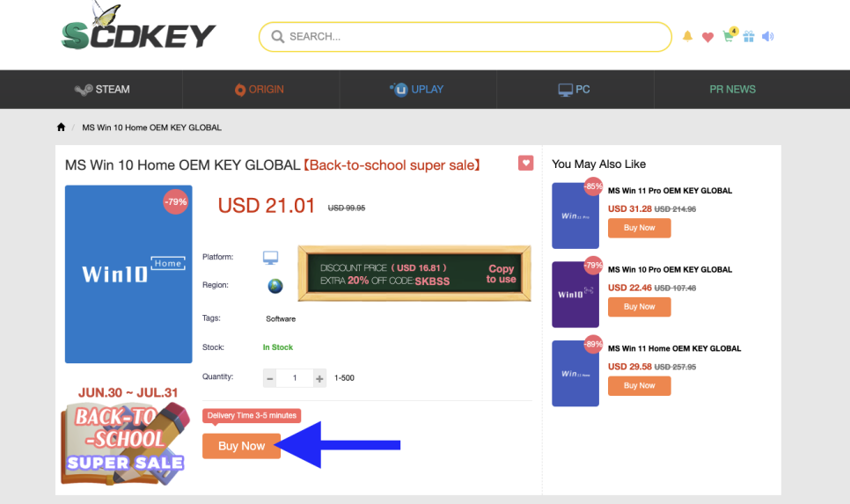Click the main orange Buy Now button

click(x=241, y=446)
